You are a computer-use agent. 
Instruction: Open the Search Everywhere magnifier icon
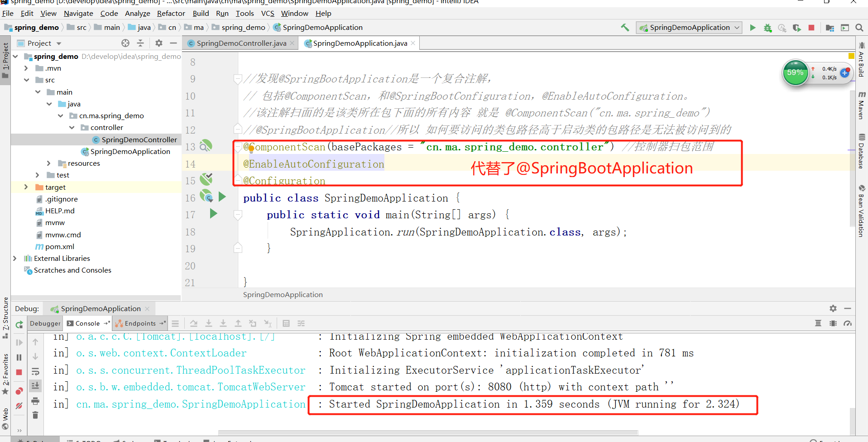pos(859,28)
